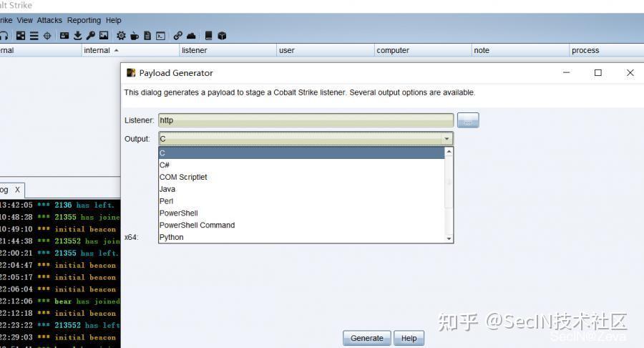
Task: Open Downloads toolbar icon
Action: (77, 36)
